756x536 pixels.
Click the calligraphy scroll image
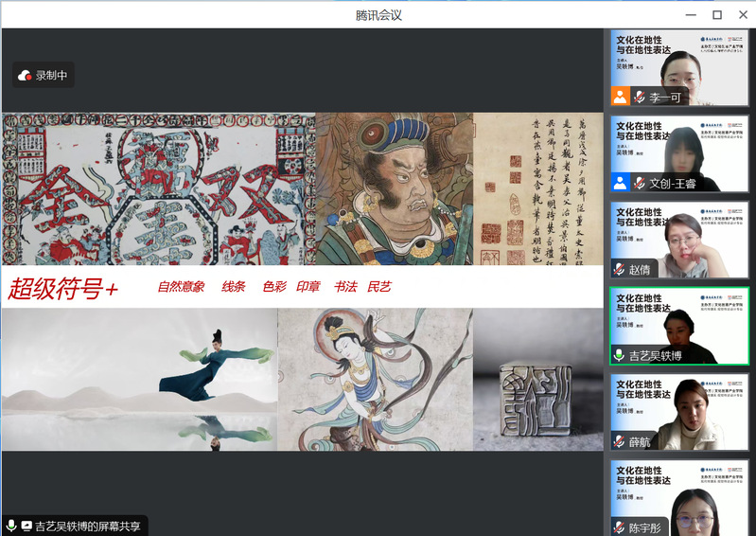tap(538, 188)
